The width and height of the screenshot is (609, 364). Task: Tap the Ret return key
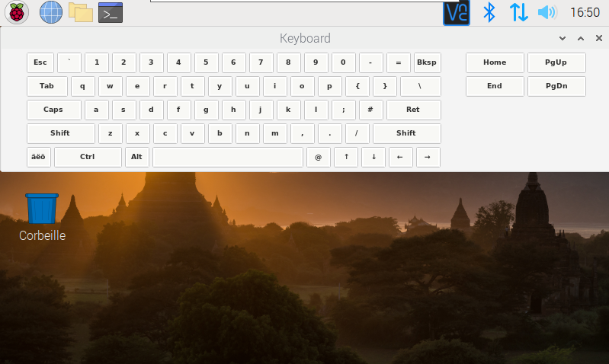pos(414,110)
